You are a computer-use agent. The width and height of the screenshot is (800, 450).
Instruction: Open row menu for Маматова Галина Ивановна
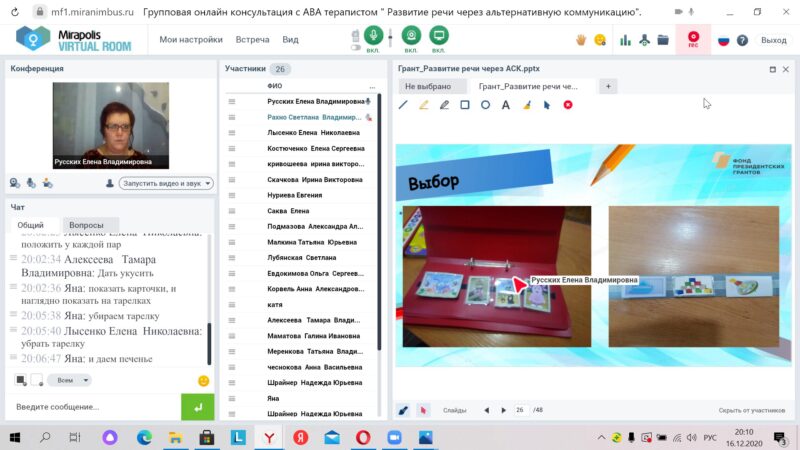[232, 336]
